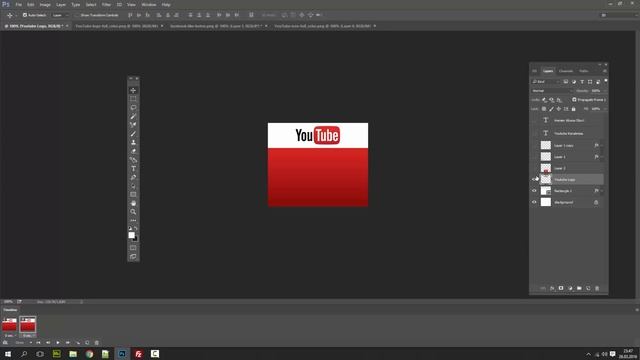Select the Move tool in the toolbox
Screen dimensions: 640x360
click(133, 90)
